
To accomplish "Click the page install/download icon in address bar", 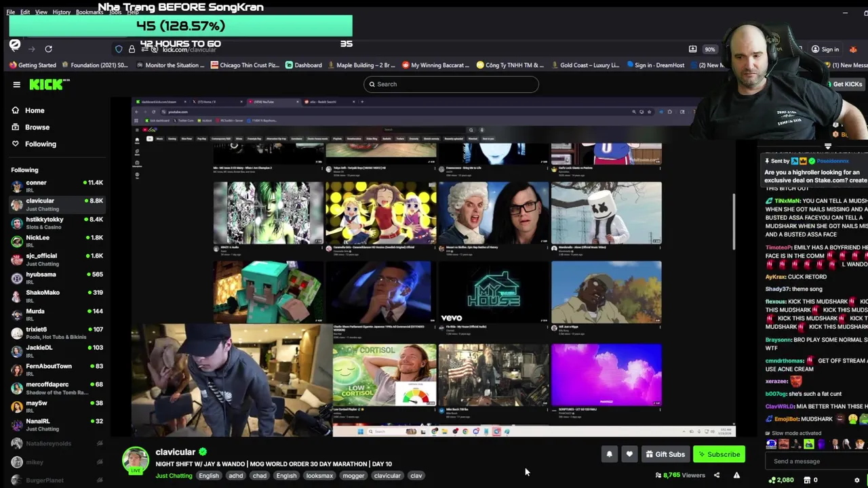I will click(x=692, y=49).
